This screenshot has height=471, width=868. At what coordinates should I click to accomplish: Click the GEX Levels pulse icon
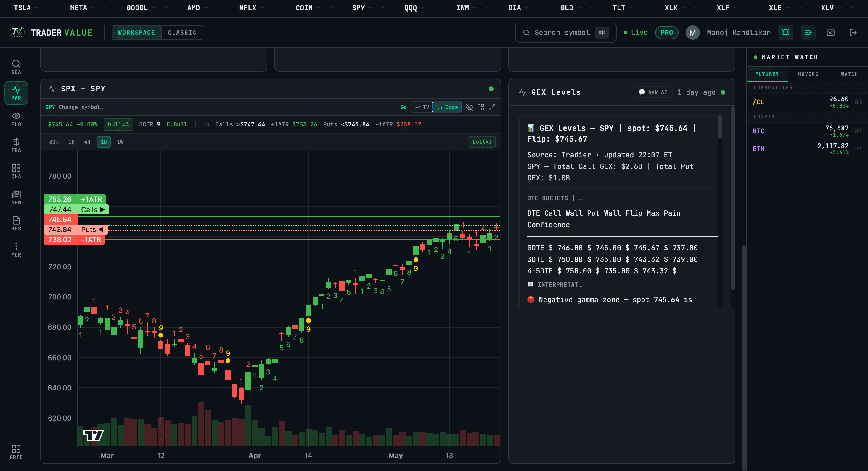click(x=523, y=92)
